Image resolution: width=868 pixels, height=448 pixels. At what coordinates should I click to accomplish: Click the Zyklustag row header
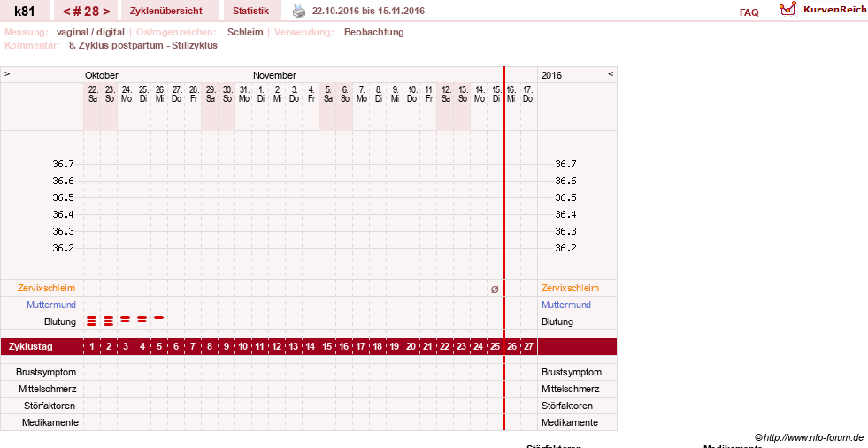(x=31, y=347)
